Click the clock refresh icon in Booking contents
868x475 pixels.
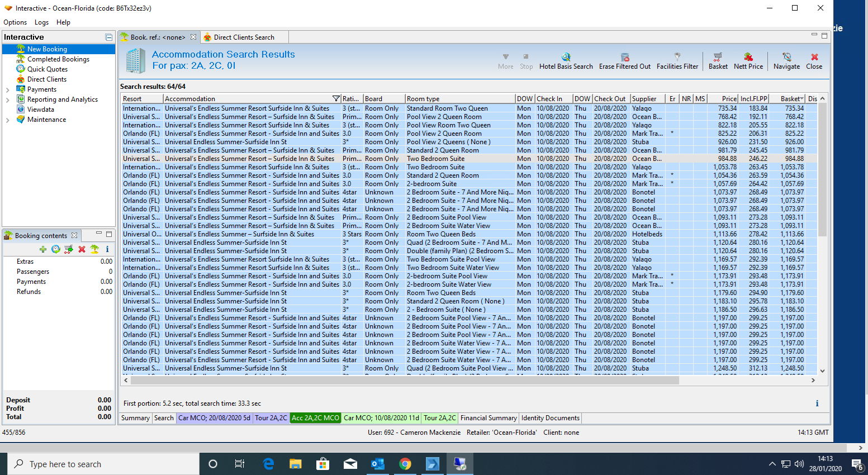coord(56,249)
